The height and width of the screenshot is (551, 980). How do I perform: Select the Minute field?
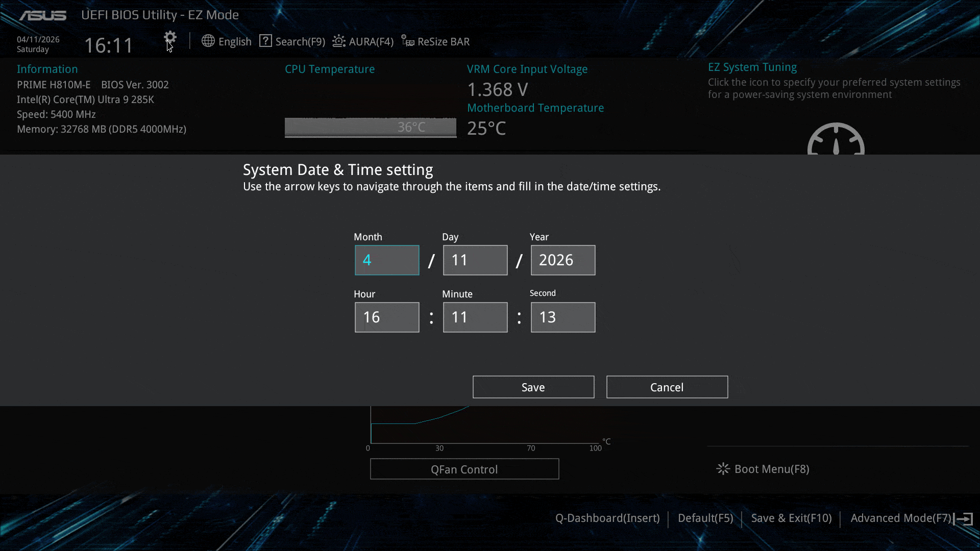click(475, 317)
